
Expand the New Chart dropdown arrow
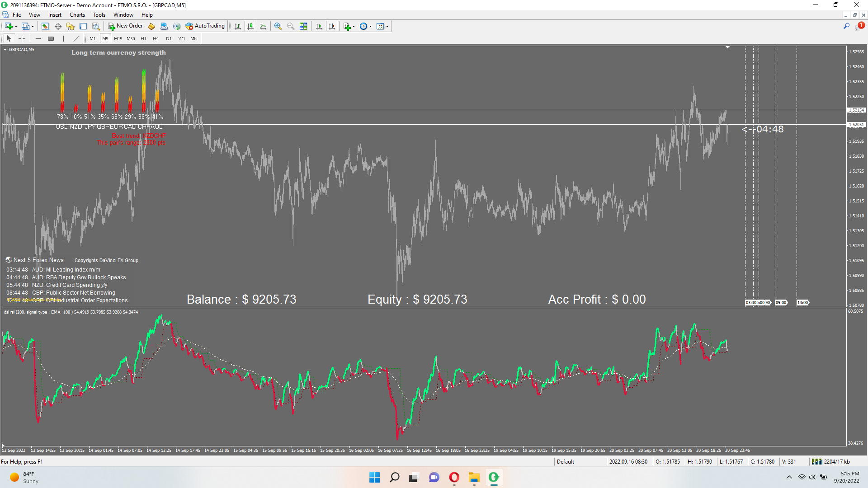[x=16, y=26]
